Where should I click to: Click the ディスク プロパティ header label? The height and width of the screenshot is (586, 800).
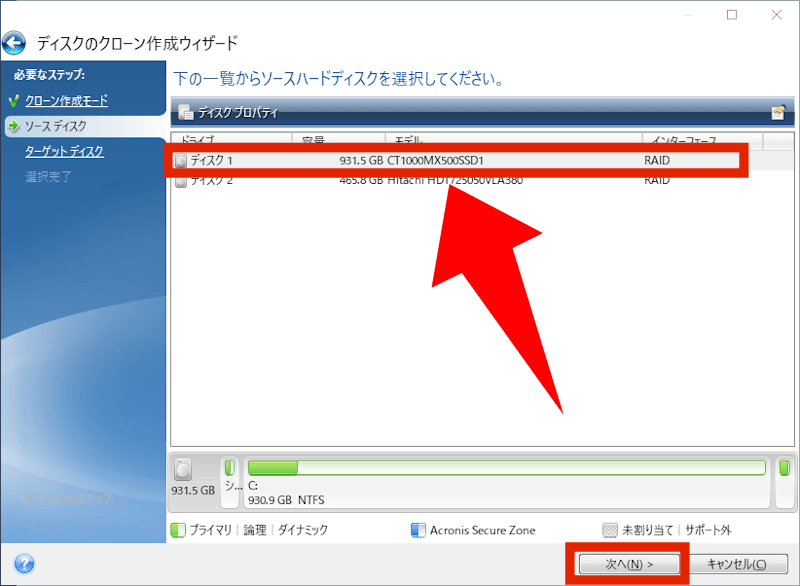click(x=238, y=113)
